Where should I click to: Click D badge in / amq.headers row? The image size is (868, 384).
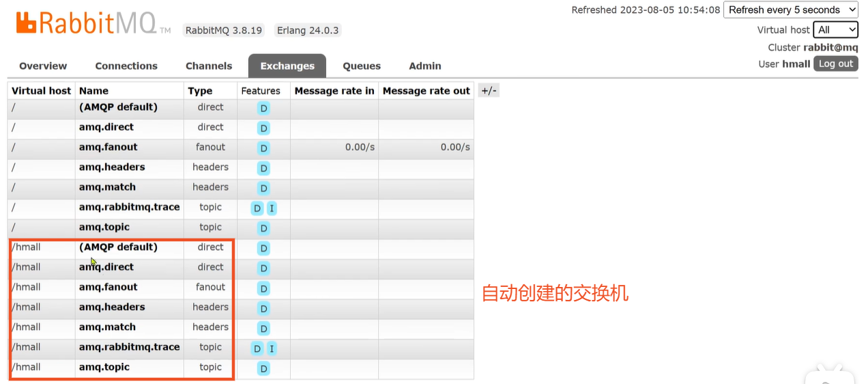click(263, 168)
